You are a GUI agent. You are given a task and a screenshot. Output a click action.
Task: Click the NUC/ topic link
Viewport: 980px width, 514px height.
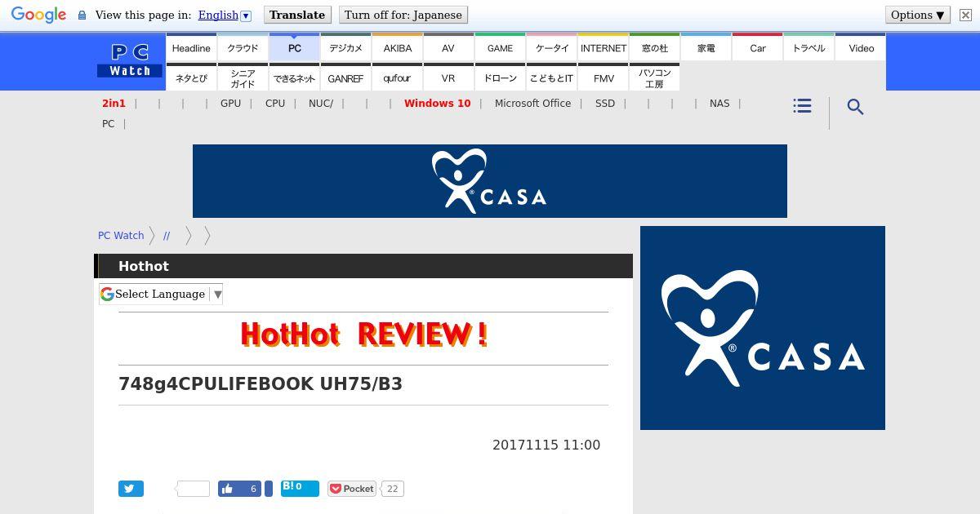[x=321, y=103]
